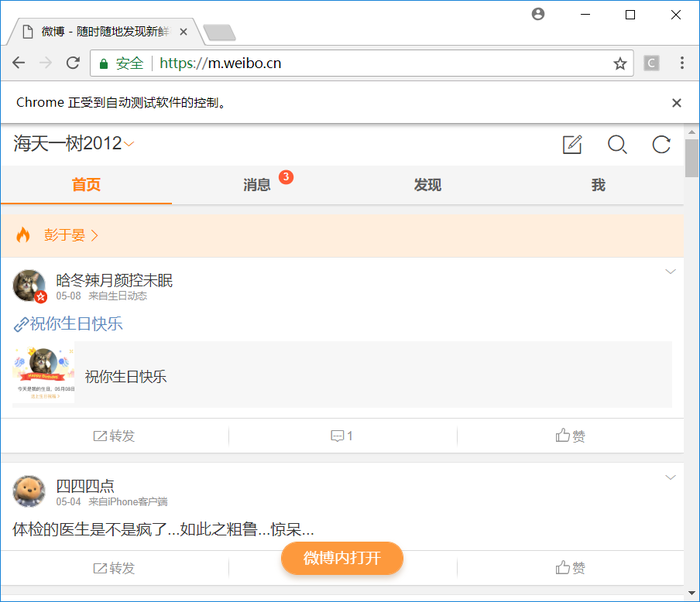Click the 05-08 来自生日动态 timestamp
This screenshot has width=700, height=602.
(101, 296)
